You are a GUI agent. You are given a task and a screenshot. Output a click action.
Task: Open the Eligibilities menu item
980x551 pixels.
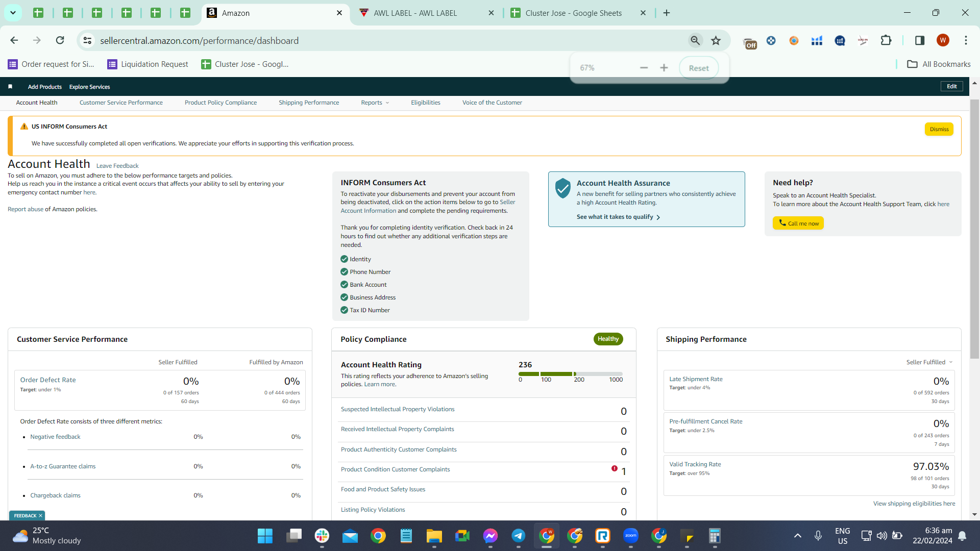(426, 103)
